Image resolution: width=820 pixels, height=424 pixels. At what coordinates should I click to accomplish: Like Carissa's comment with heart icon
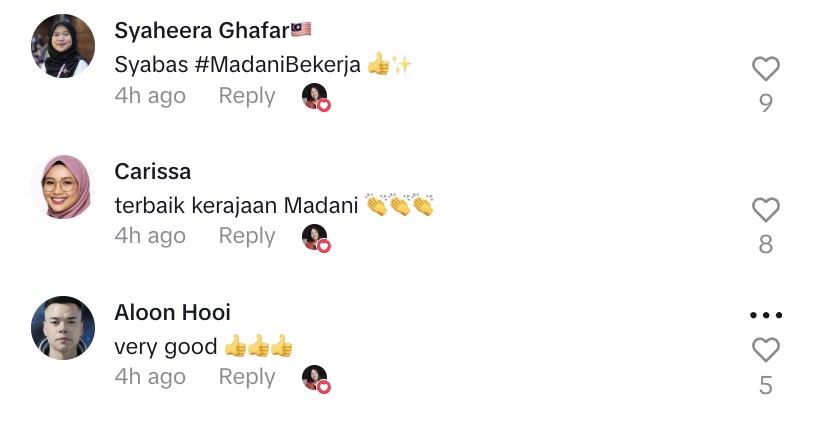click(x=766, y=210)
